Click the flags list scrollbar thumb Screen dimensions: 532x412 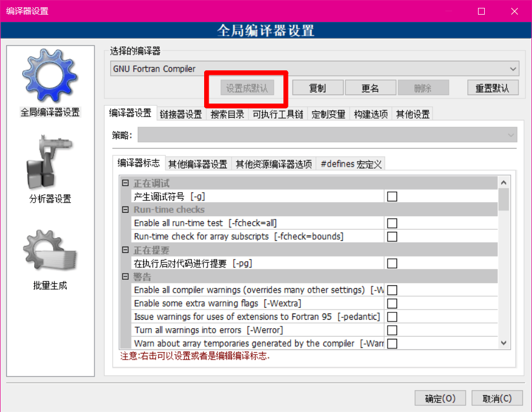pos(504,199)
